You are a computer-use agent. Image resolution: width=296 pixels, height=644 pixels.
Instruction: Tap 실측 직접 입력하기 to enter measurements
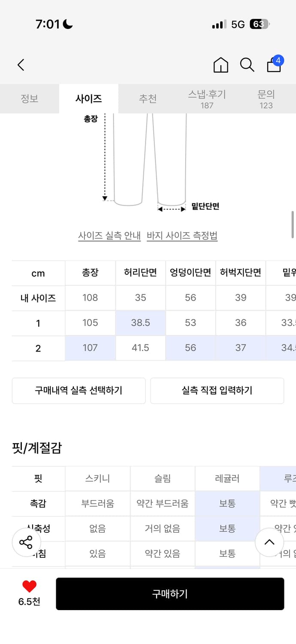pos(217,391)
